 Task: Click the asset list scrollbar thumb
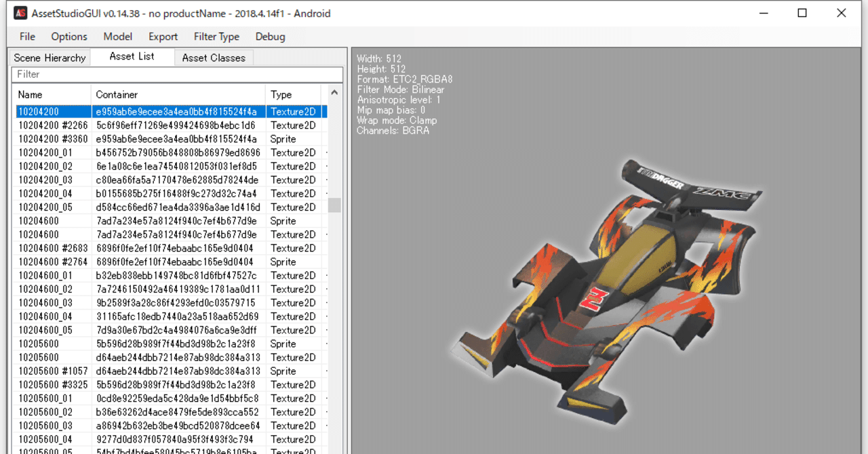tap(334, 205)
